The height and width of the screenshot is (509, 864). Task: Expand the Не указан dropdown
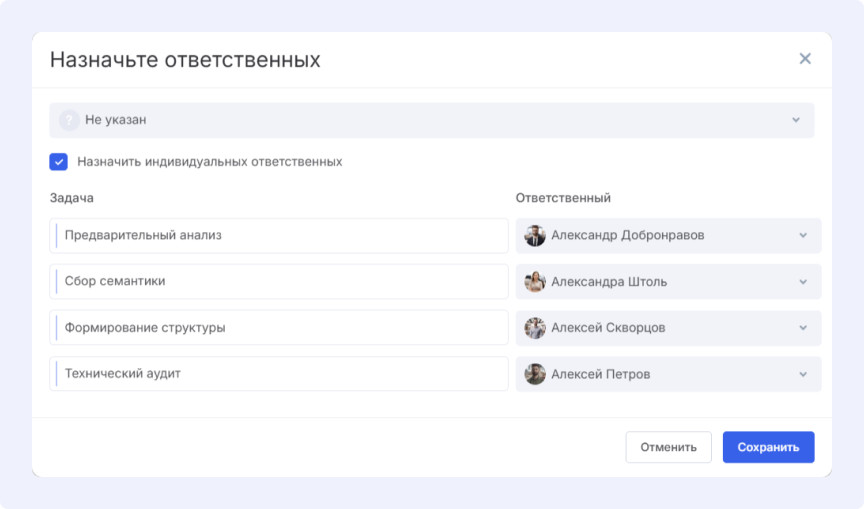796,120
